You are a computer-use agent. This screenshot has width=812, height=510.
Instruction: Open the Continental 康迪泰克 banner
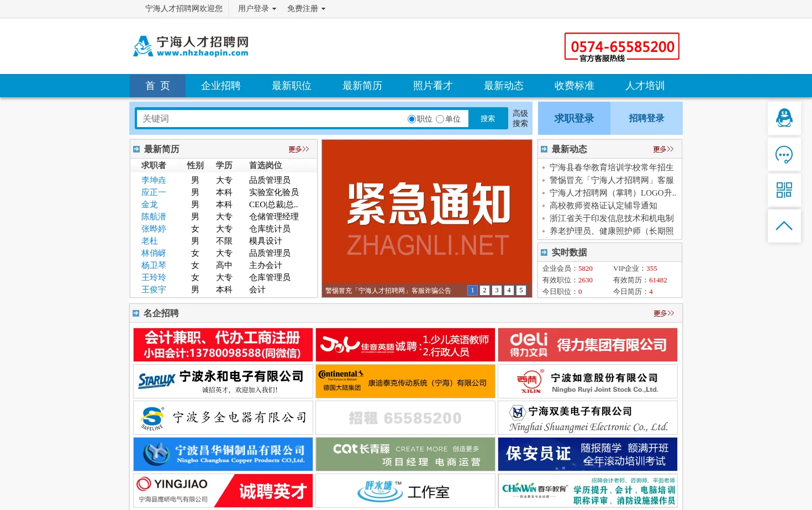coord(405,381)
